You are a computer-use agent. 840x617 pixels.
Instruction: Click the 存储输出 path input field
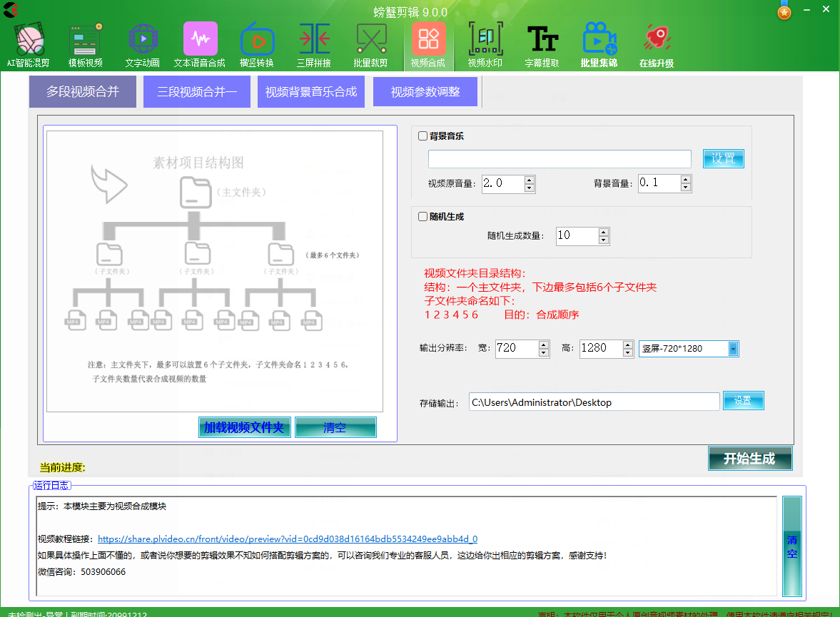pyautogui.click(x=594, y=402)
